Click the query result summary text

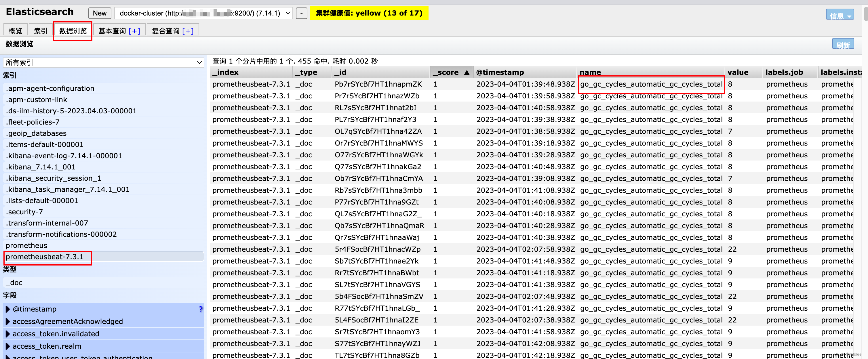coord(295,61)
